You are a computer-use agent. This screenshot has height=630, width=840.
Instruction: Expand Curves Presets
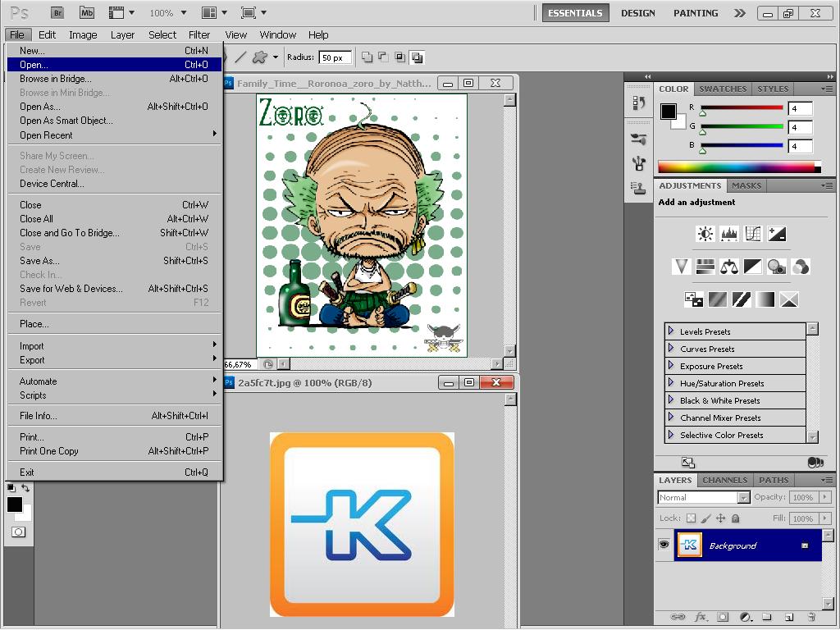671,348
